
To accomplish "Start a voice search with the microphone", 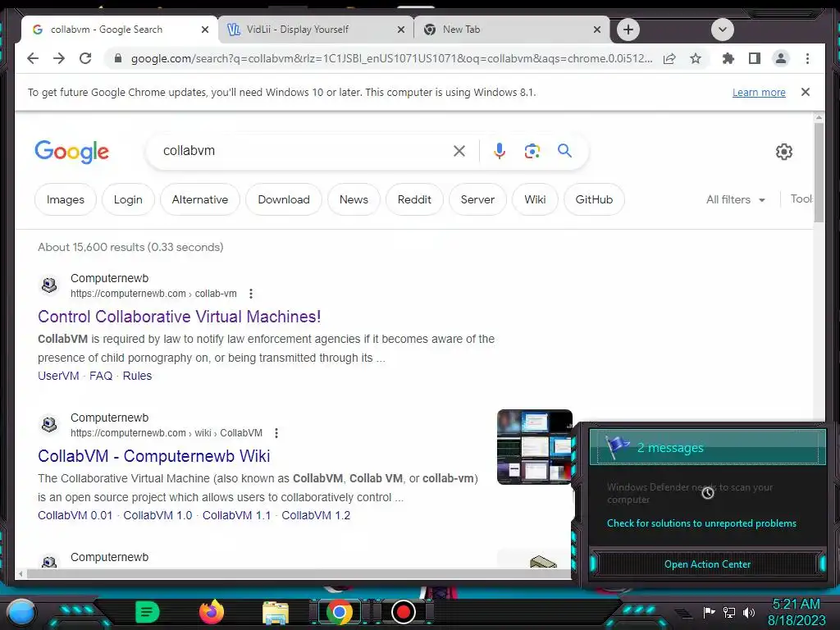I will 500,151.
